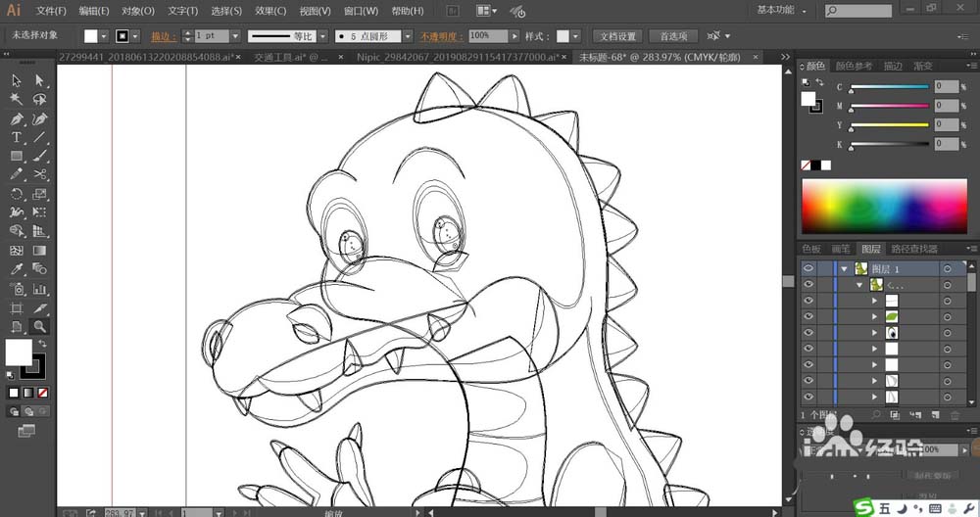Collapse 图层 1 with its disclosure triangle
This screenshot has width=980, height=517.
click(x=845, y=269)
